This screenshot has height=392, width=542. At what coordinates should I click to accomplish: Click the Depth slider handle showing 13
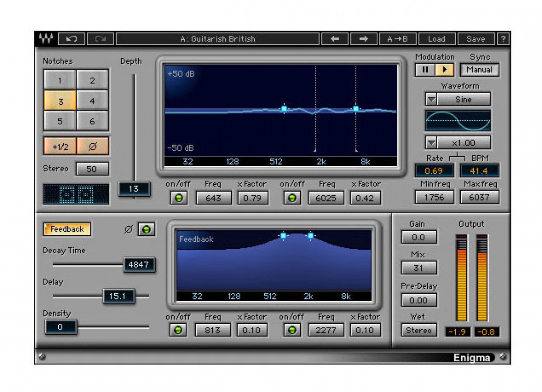click(134, 189)
